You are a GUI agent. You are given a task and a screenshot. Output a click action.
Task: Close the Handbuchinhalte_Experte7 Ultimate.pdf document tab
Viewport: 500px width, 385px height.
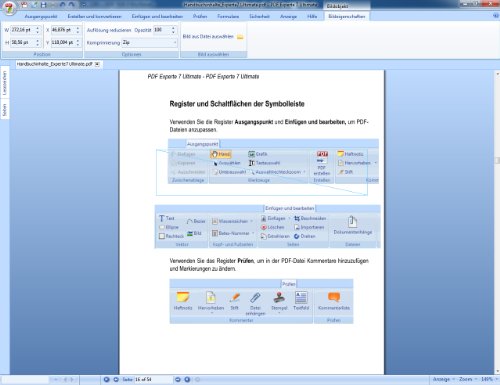(97, 64)
